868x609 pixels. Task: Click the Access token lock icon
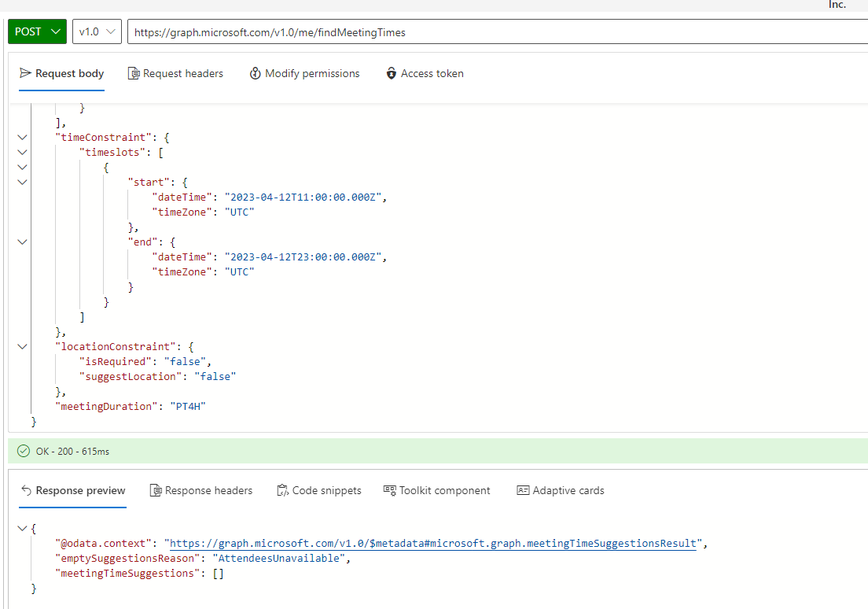(x=392, y=73)
